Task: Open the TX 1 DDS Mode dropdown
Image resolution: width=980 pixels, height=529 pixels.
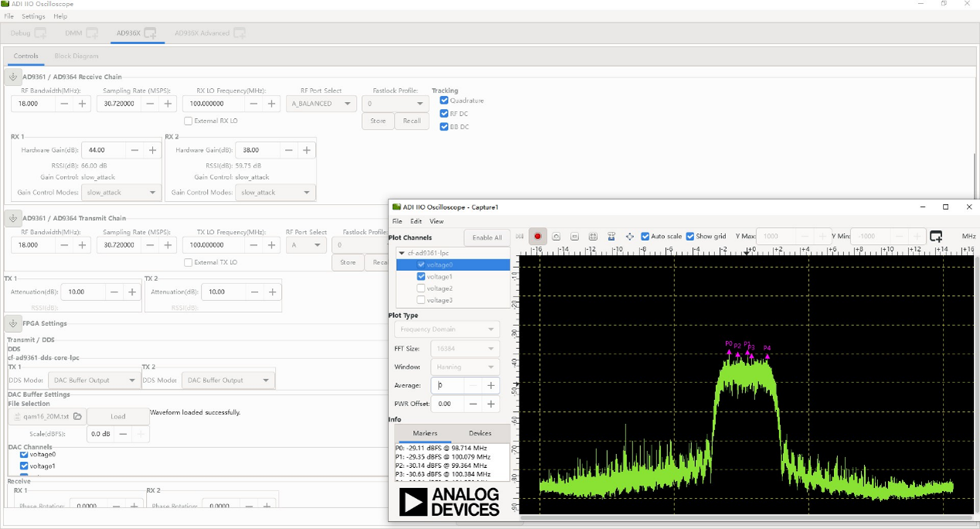Action: (x=93, y=380)
